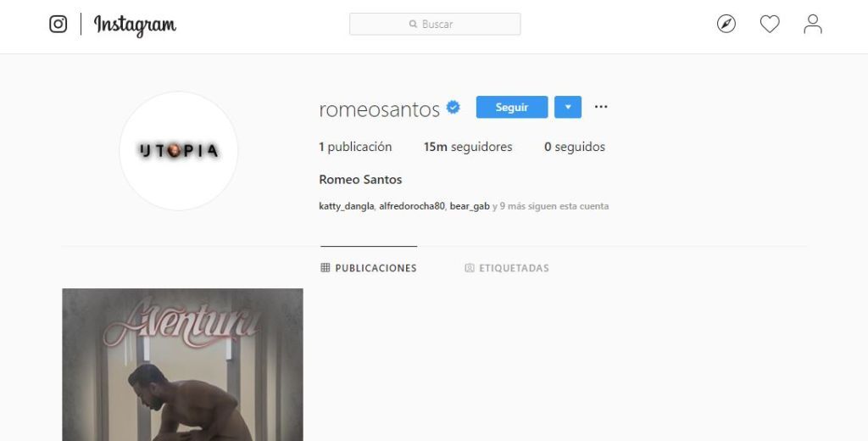Click the Instagram wordmark logo

[x=135, y=25]
